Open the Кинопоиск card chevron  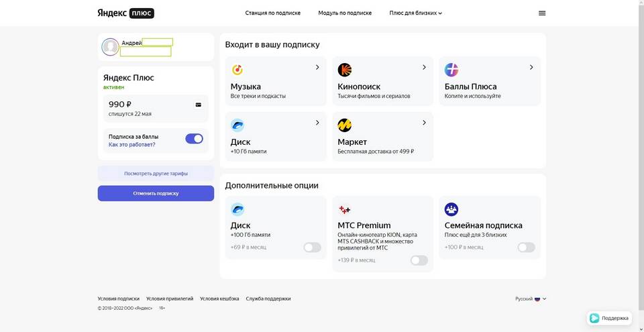[424, 67]
